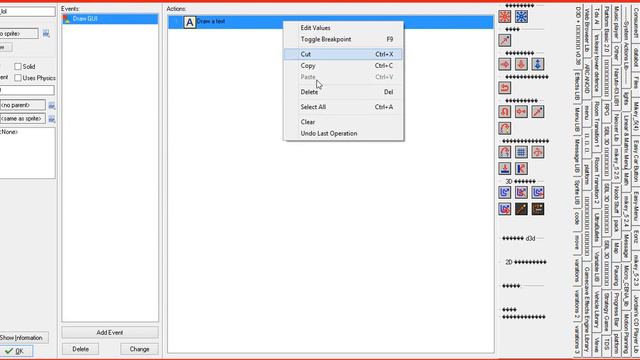Click the Change event button

tap(139, 349)
